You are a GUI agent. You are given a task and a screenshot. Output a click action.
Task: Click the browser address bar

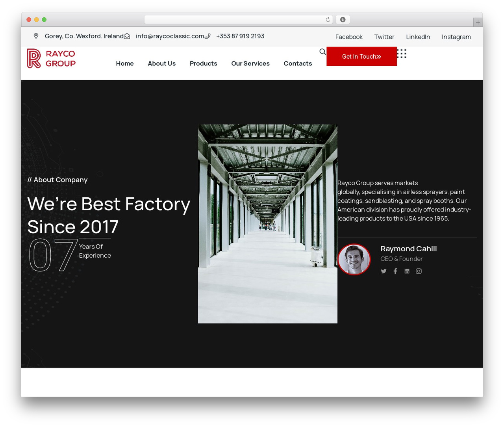(x=239, y=20)
